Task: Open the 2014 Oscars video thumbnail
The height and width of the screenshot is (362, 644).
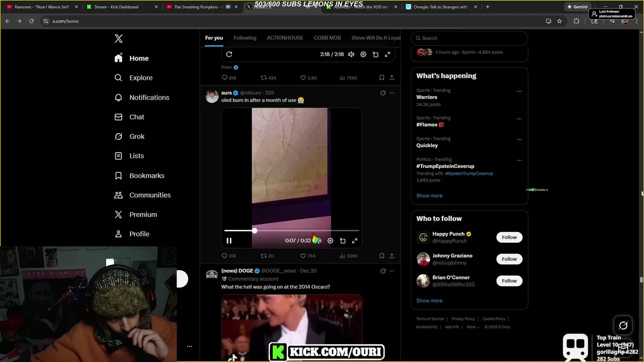Action: [x=292, y=328]
